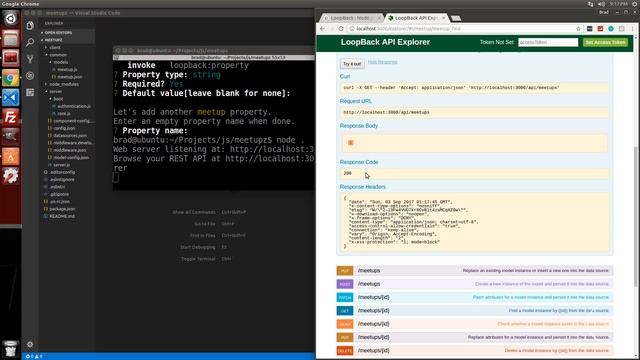Open the network indicator in the top panel

tap(591, 4)
